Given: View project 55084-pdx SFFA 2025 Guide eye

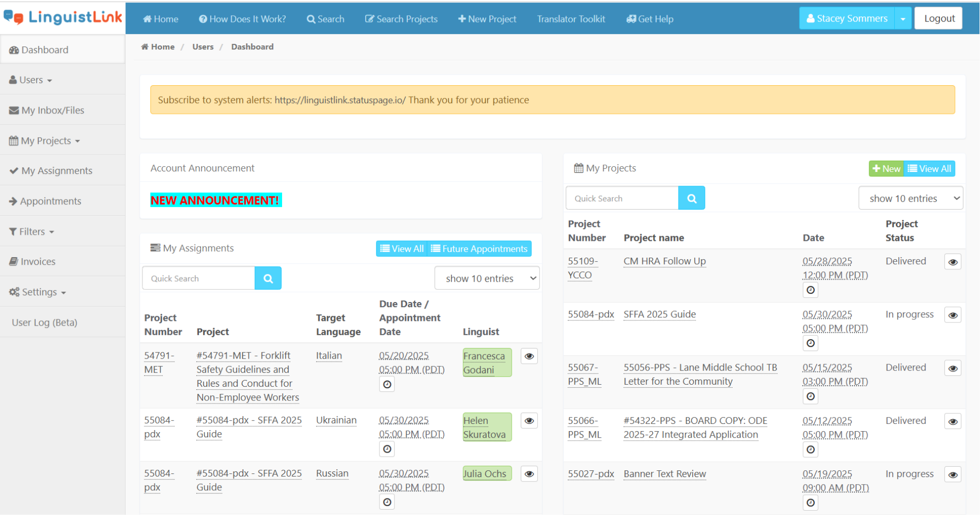Looking at the screenshot, I should coord(952,315).
